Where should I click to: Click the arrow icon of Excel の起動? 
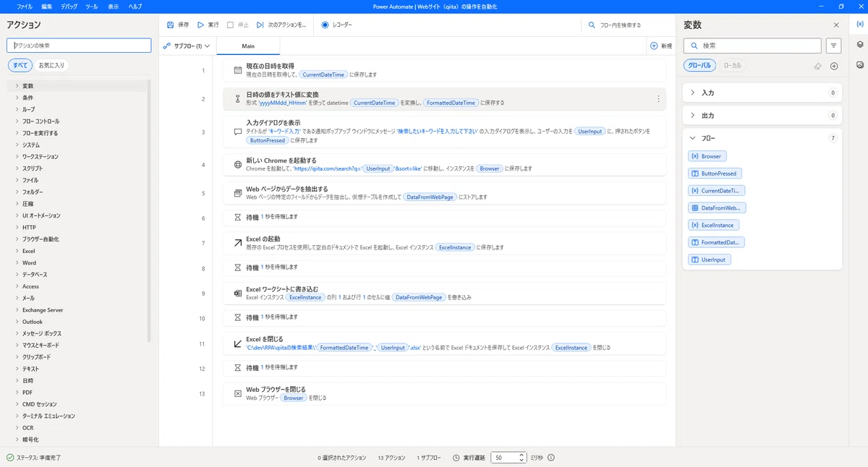click(237, 244)
